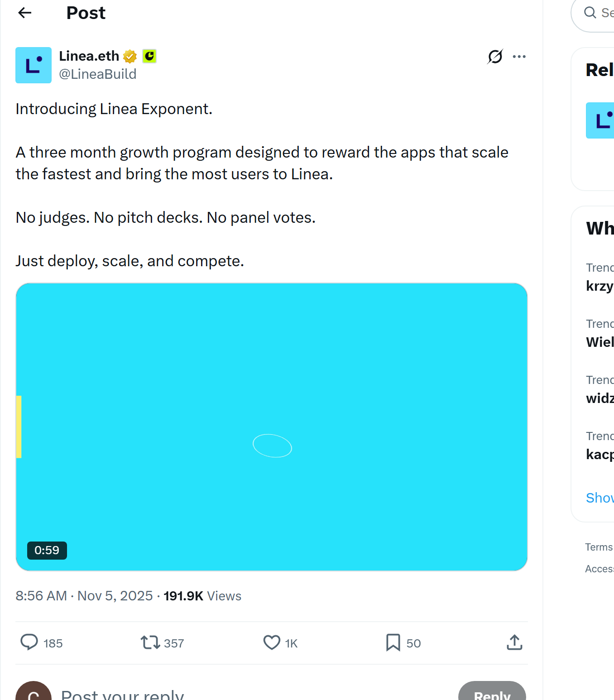Screen dimensions: 614x700
Task: Click the share upload icon
Action: 514,642
